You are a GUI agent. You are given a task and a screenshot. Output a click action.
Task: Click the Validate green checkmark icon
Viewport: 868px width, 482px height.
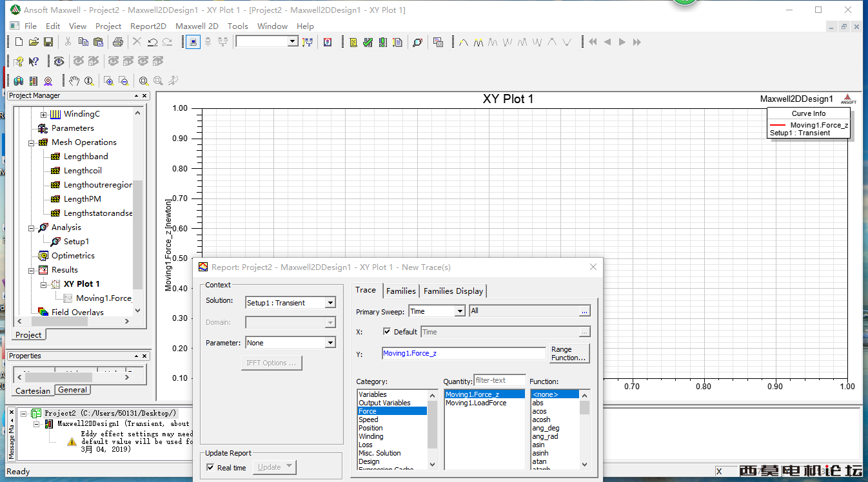pos(368,42)
